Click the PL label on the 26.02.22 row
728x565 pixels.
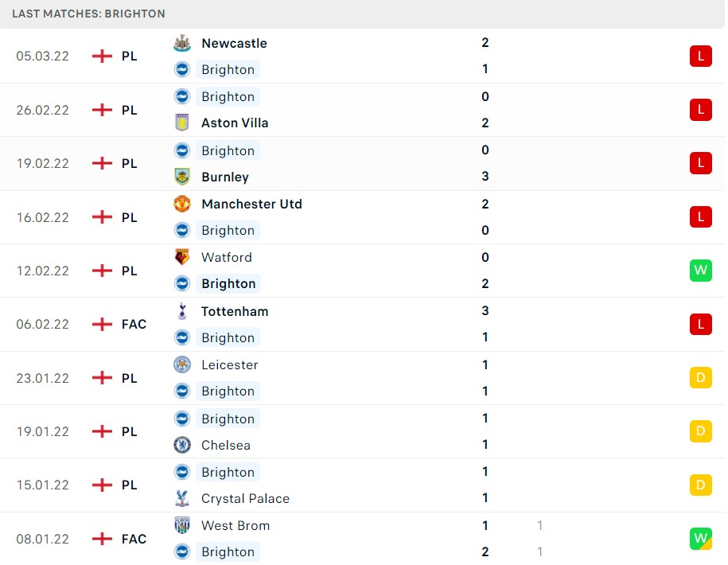coord(130,110)
